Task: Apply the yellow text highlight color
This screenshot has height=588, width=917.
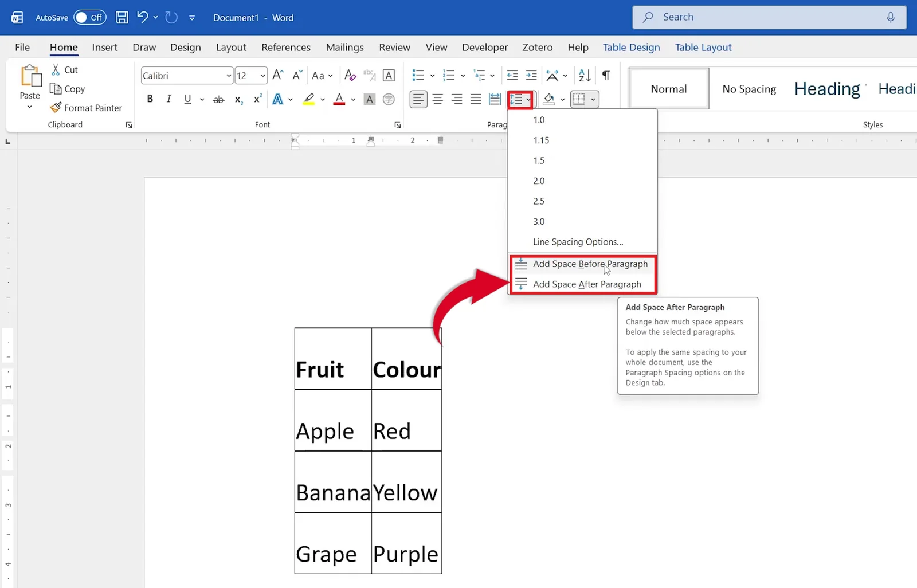Action: [x=309, y=99]
